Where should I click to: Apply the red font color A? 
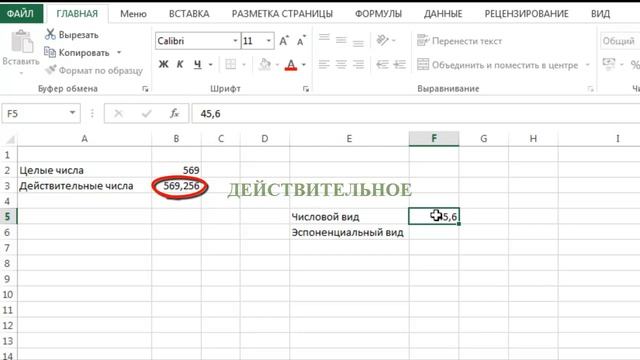pos(291,64)
